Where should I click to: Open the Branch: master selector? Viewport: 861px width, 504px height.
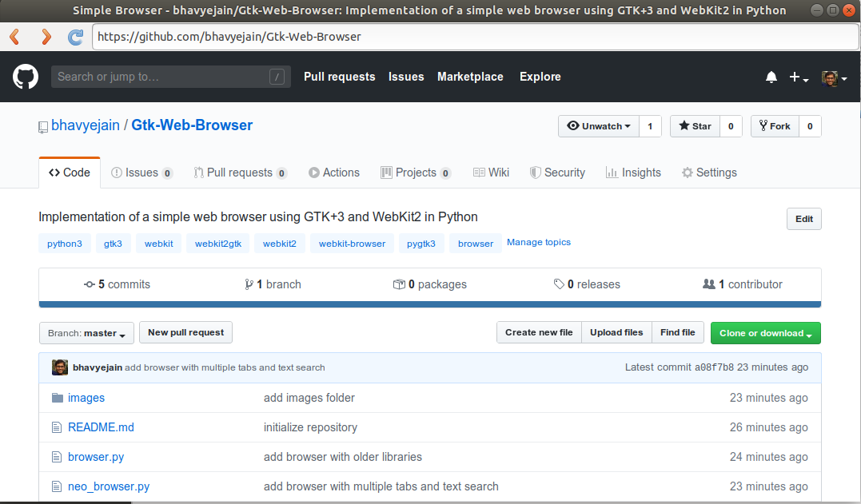[x=87, y=333]
